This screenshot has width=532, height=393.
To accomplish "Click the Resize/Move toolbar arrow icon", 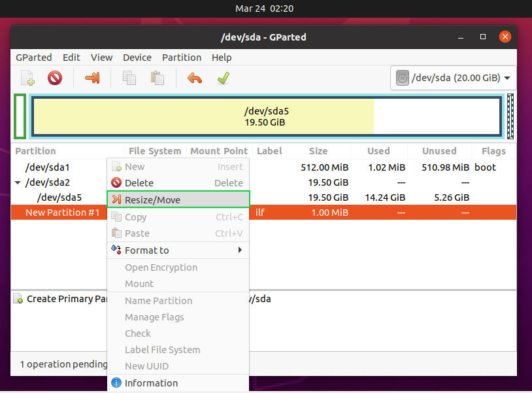I will pyautogui.click(x=92, y=78).
